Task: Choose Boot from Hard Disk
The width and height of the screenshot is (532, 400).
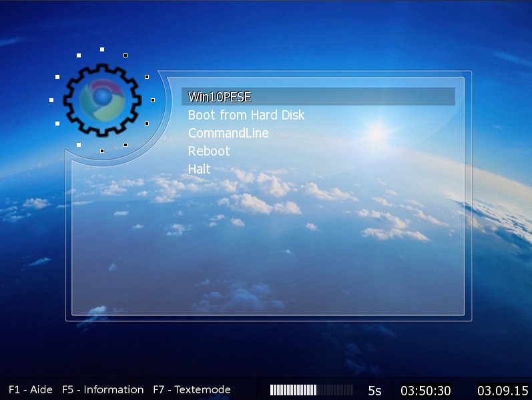Action: coord(246,115)
